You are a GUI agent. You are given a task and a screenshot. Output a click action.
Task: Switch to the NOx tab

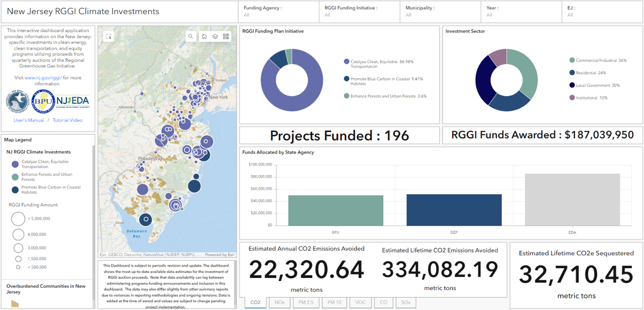(279, 303)
